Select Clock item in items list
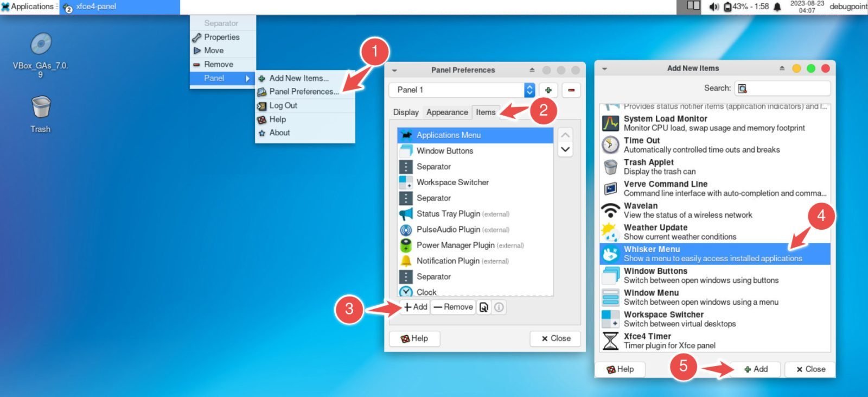This screenshot has height=397, width=868. coord(475,292)
